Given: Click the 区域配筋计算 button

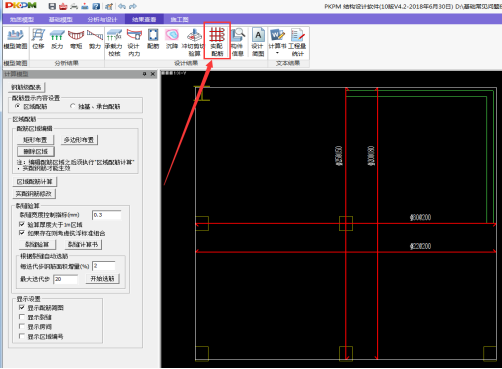Looking at the screenshot, I should click(x=35, y=182).
